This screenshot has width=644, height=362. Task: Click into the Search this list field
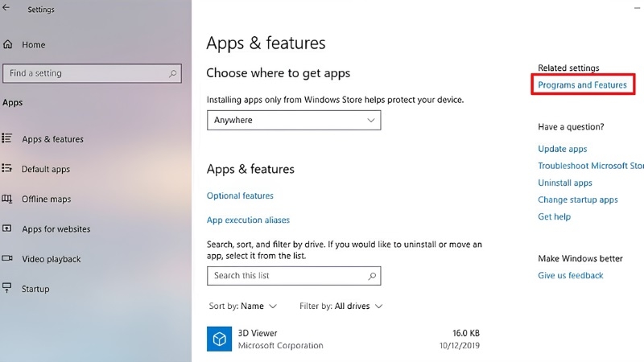[x=294, y=276]
